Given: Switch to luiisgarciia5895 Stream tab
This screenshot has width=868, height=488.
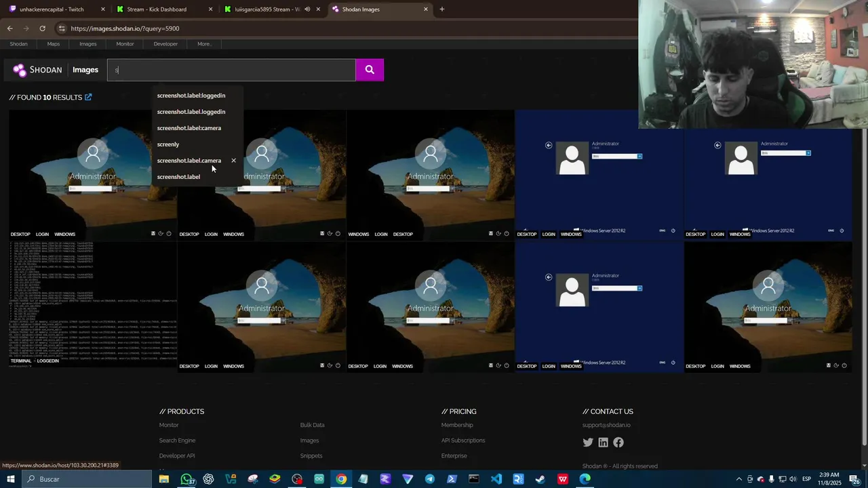Looking at the screenshot, I should [267, 9].
